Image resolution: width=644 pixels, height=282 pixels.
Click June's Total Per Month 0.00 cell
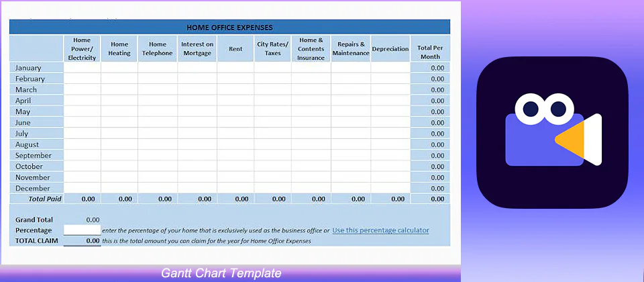pyautogui.click(x=431, y=122)
